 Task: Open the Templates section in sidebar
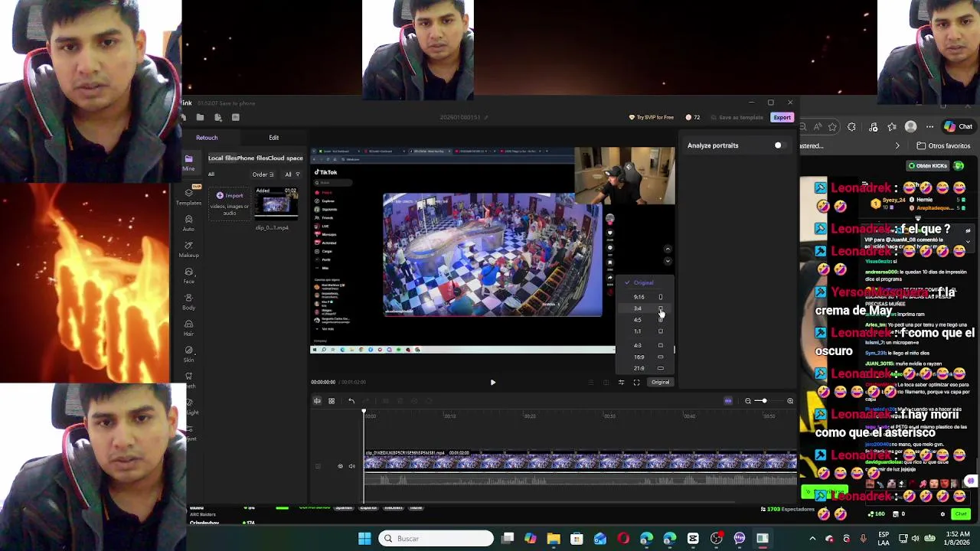pyautogui.click(x=188, y=197)
